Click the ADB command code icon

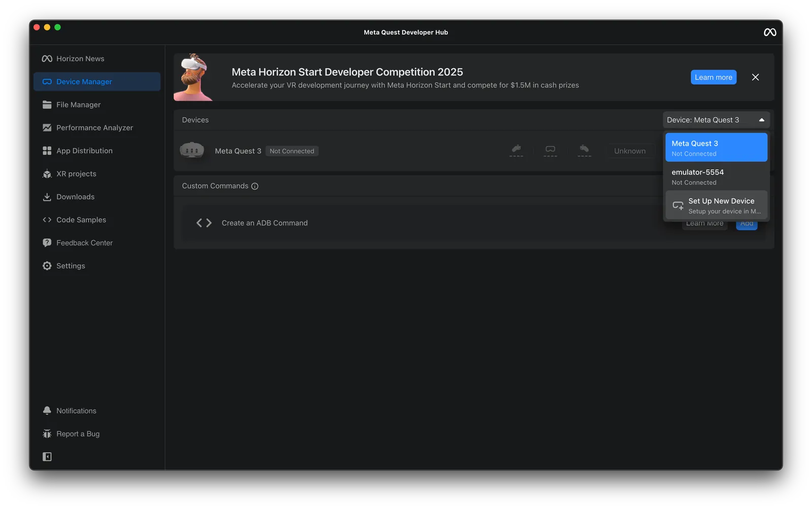pyautogui.click(x=204, y=223)
